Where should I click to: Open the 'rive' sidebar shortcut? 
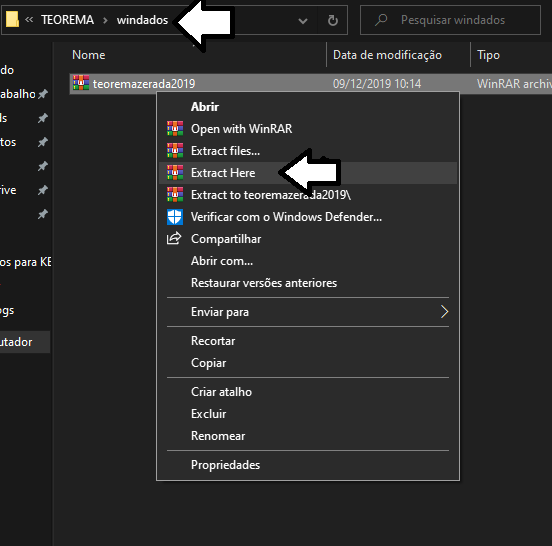tap(8, 190)
